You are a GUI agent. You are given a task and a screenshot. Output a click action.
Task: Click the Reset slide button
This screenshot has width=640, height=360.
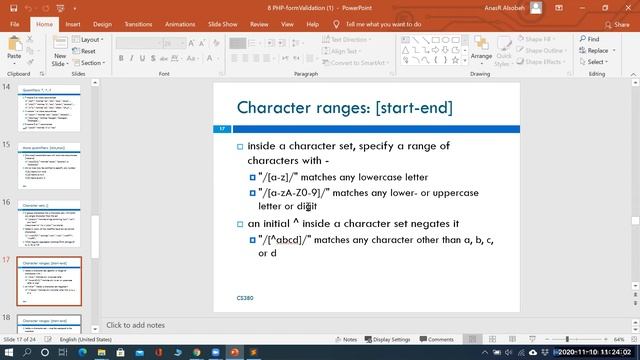pos(84,51)
